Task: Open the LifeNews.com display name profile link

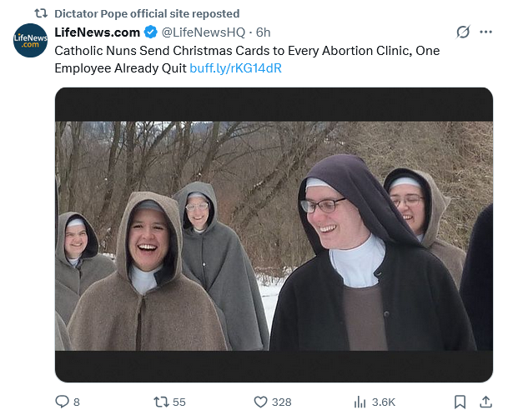Action: pyautogui.click(x=97, y=32)
